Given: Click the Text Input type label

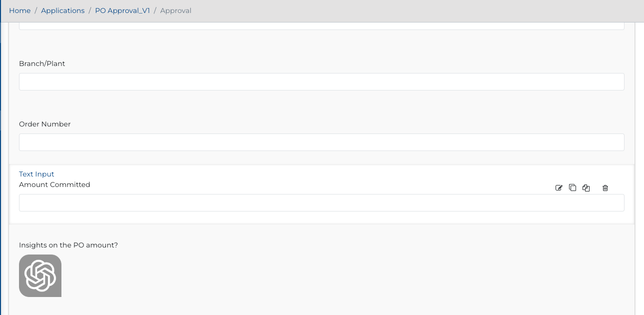Looking at the screenshot, I should pyautogui.click(x=36, y=173).
